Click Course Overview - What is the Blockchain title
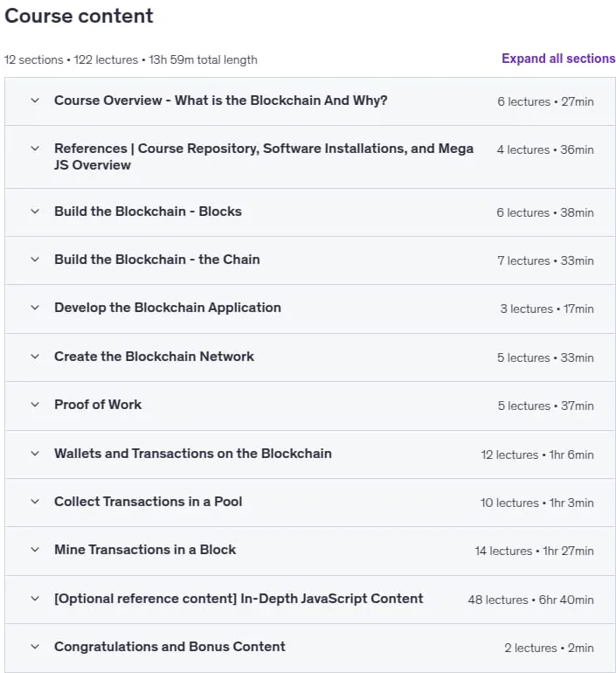Viewport: 616px width, 673px height. 220,101
